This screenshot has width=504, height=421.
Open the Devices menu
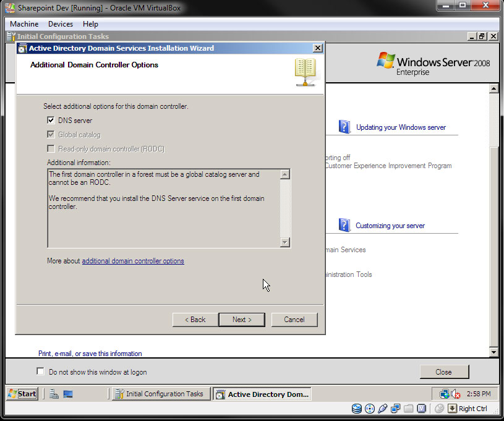coord(61,24)
